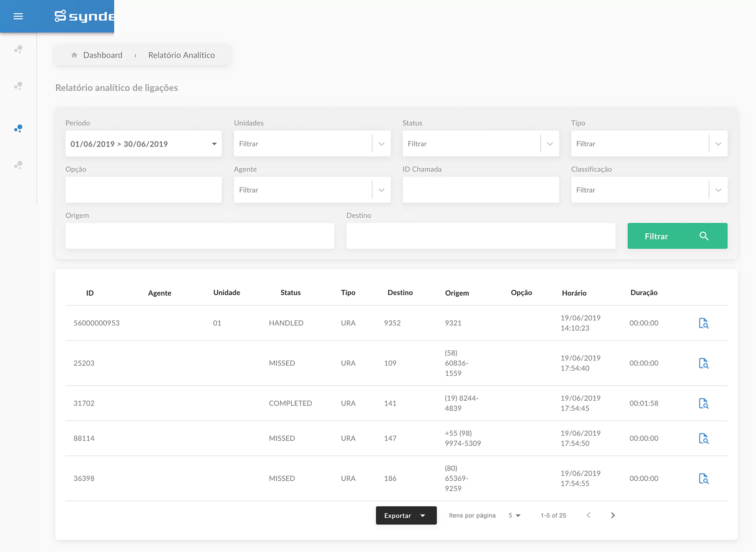View details of call 31702
The image size is (756, 552).
point(704,403)
